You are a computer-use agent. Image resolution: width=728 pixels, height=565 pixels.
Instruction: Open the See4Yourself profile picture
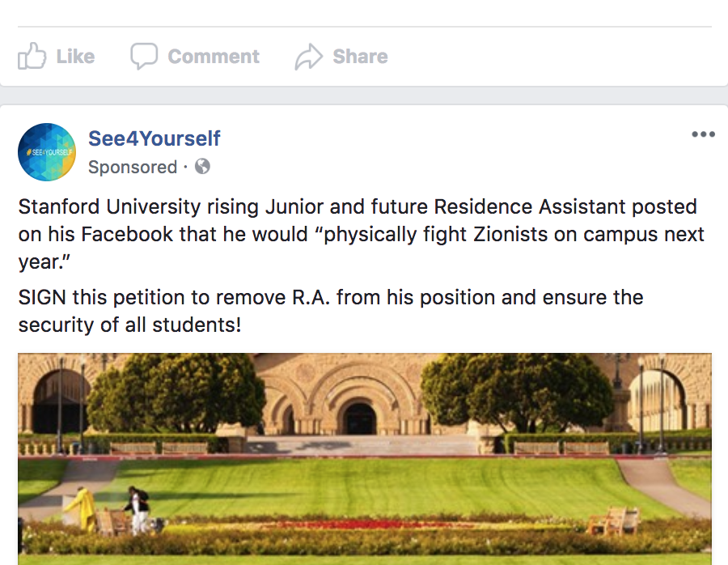click(x=47, y=152)
